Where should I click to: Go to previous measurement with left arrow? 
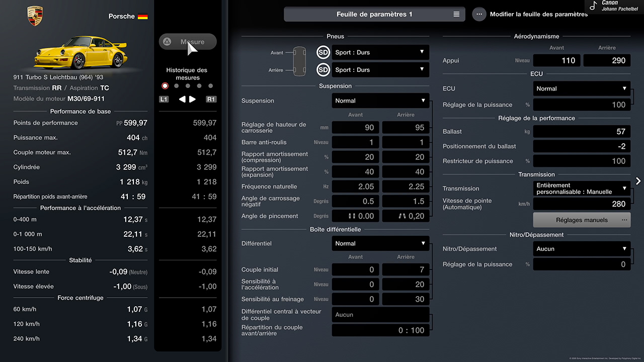coord(182,99)
